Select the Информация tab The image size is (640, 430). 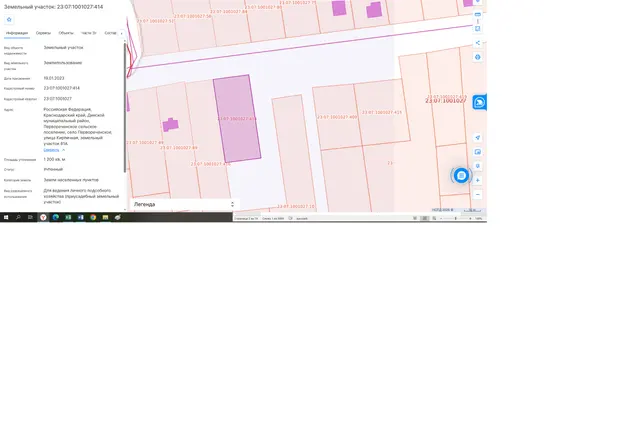click(17, 33)
